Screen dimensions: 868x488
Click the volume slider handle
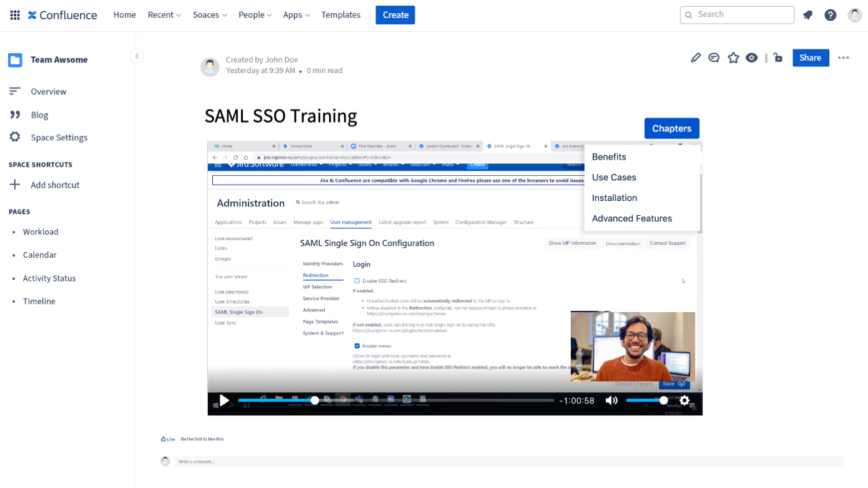(663, 400)
